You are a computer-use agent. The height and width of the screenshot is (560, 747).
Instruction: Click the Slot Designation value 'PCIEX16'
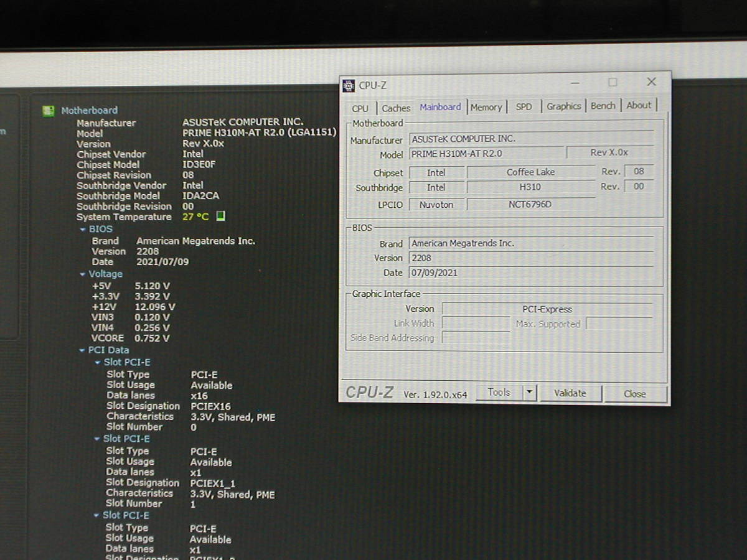(210, 406)
